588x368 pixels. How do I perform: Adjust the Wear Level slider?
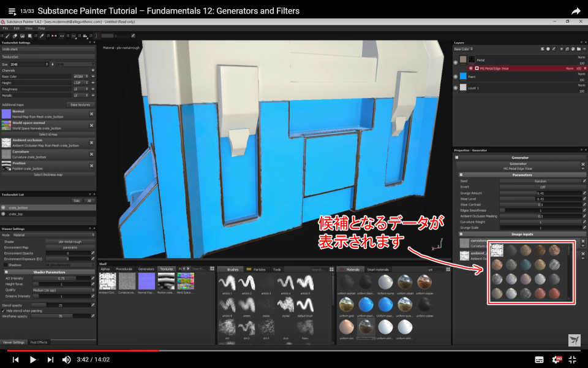point(540,199)
